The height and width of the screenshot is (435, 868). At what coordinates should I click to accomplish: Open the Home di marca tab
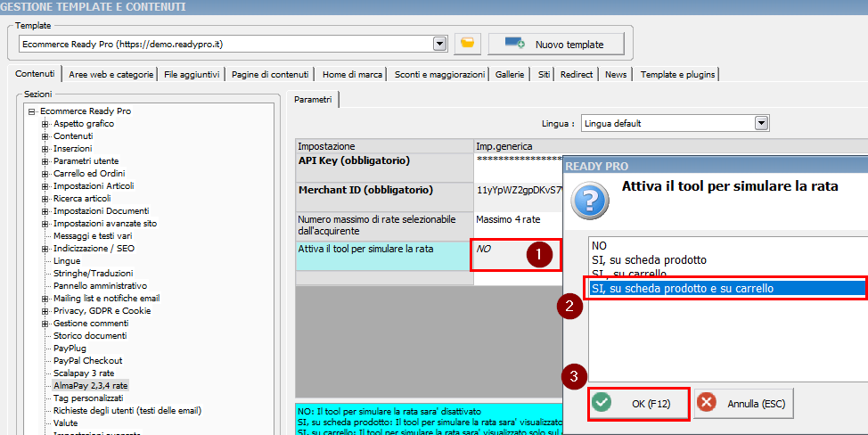tap(352, 74)
